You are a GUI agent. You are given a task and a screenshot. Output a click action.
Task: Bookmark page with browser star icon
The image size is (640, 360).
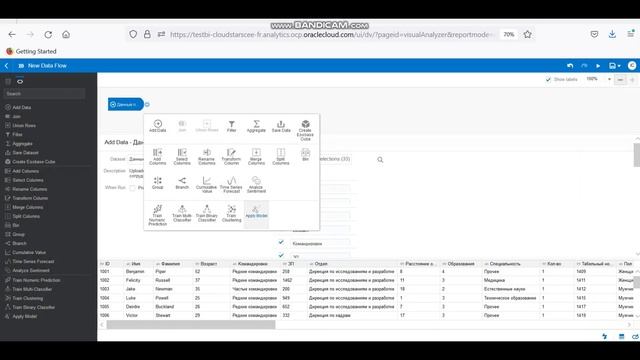(527, 35)
